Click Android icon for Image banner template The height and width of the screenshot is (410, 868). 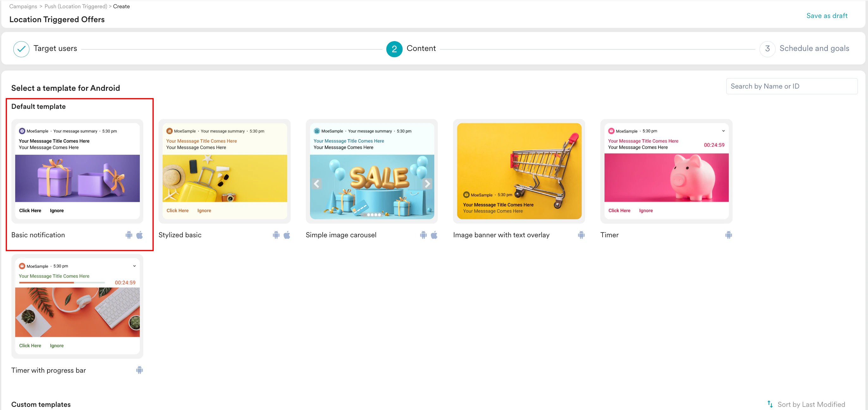click(x=581, y=235)
